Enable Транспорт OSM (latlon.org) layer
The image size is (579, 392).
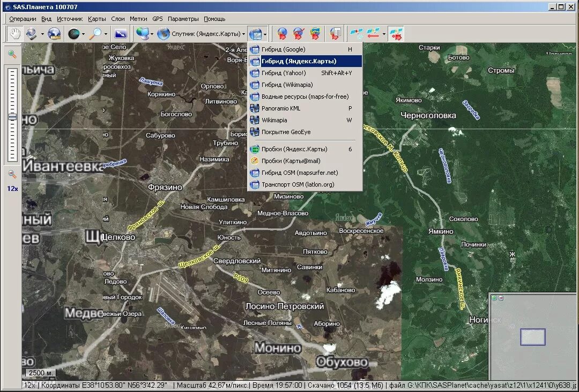305,184
